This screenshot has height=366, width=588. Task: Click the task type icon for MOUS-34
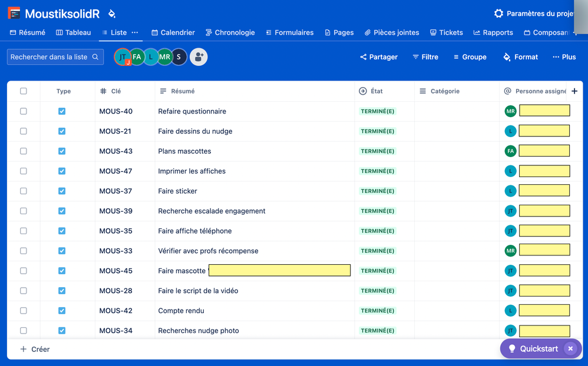[x=62, y=331]
